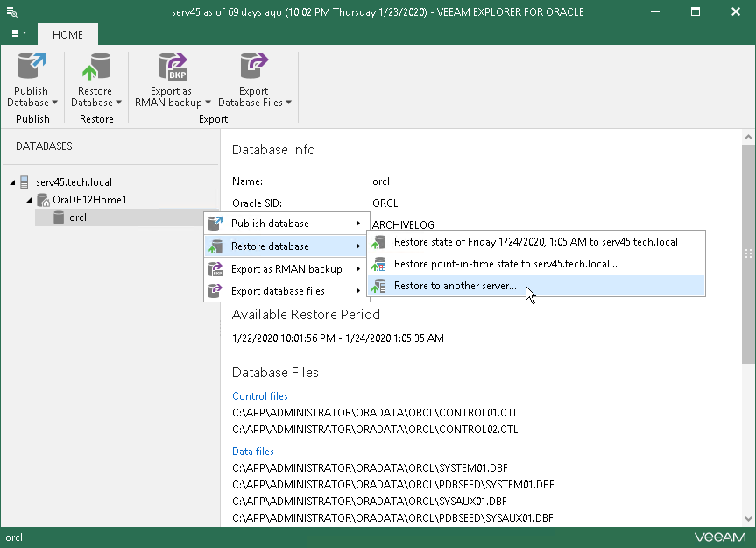756x548 pixels.
Task: Click the Veeam logo in status bar
Action: click(720, 537)
